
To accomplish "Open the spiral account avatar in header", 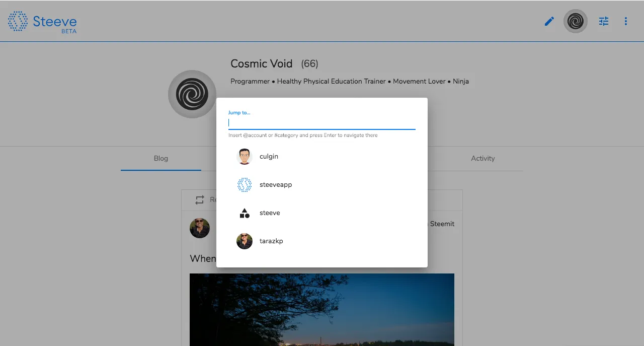I will point(576,21).
